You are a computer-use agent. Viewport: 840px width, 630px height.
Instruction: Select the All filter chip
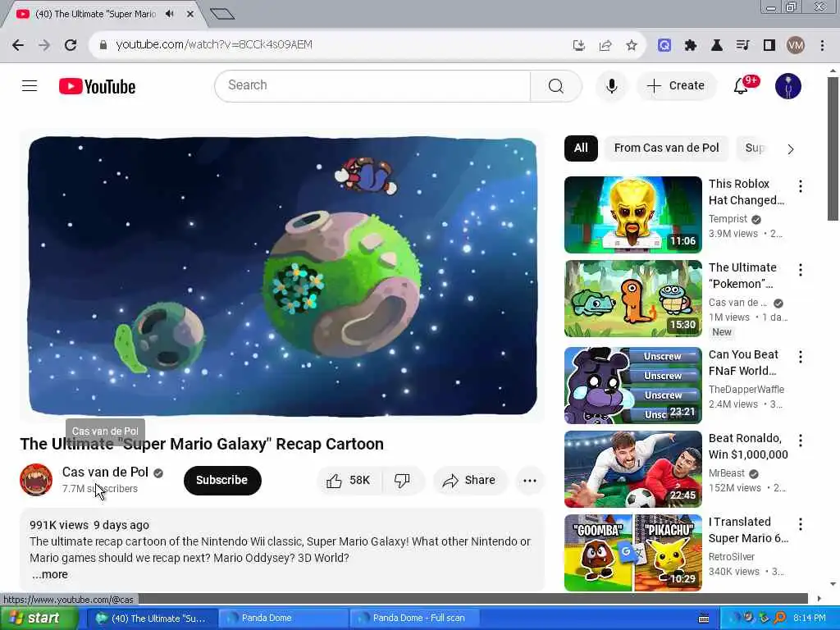[581, 148]
